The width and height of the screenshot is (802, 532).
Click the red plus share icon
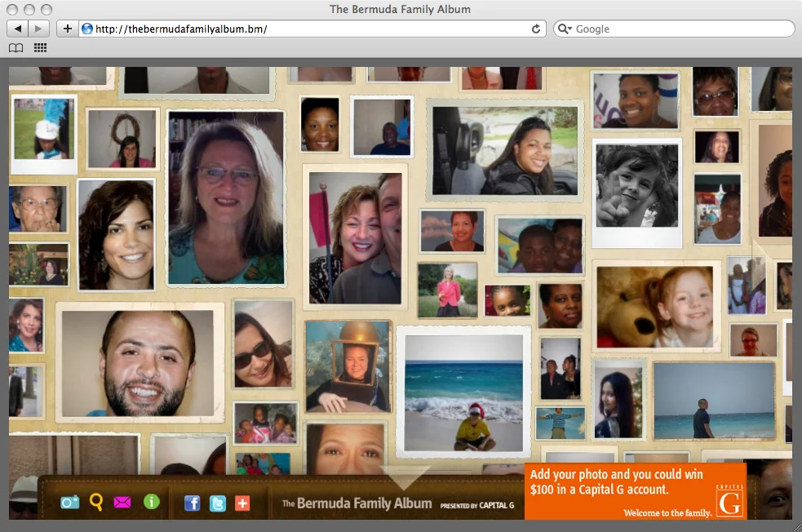click(x=242, y=503)
